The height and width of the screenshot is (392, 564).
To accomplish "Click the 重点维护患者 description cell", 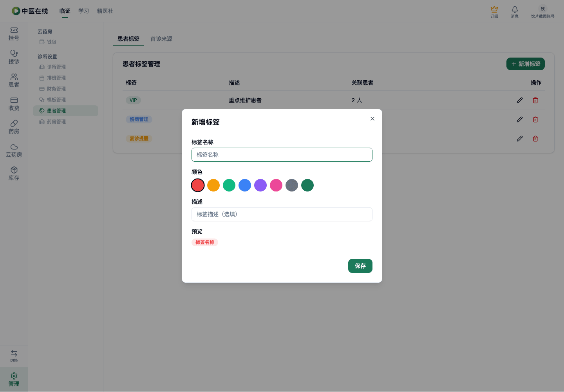I will (x=245, y=100).
